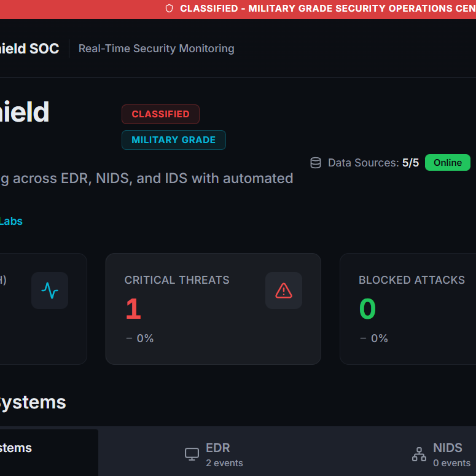
Task: Click the green Blocked Attacks count 0
Action: coord(367,309)
